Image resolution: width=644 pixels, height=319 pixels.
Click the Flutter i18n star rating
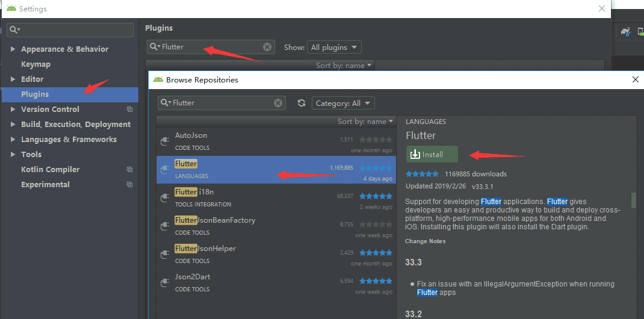[376, 196]
